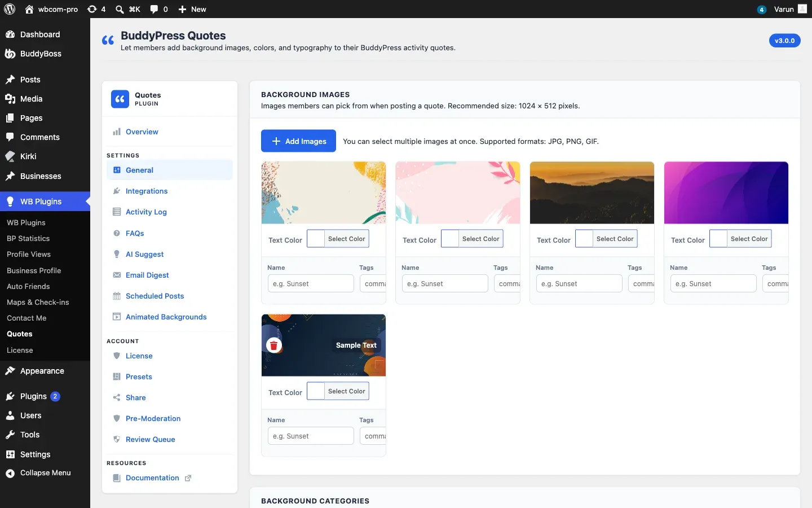Go to the BP Statistics submenu
Viewport: 812px width, 508px height.
click(x=28, y=239)
